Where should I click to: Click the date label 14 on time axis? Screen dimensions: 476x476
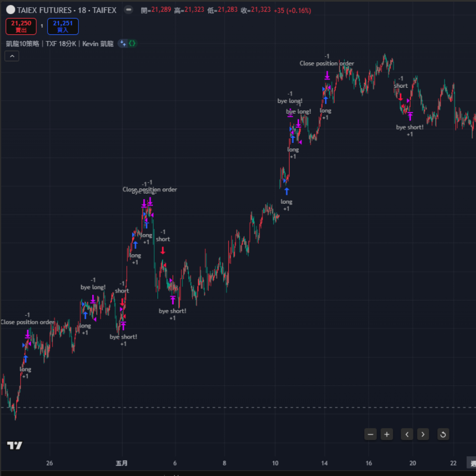coord(324,463)
